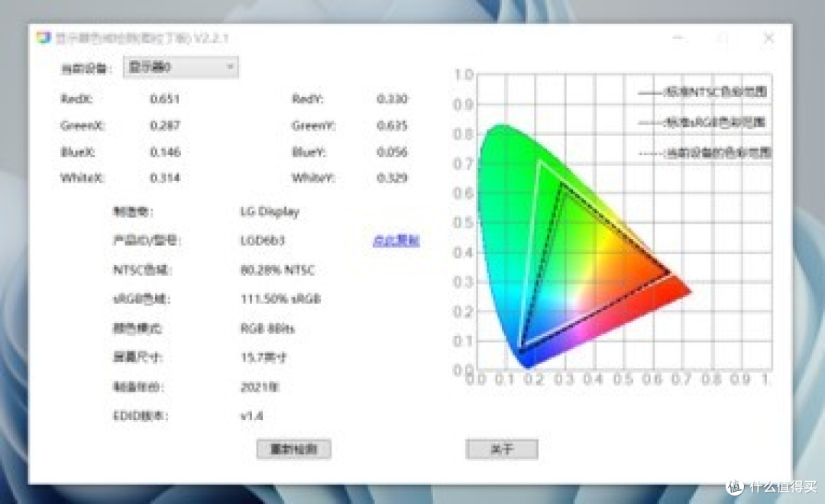
Task: Click the 111.50% sRGB gamut value
Action: tap(280, 299)
